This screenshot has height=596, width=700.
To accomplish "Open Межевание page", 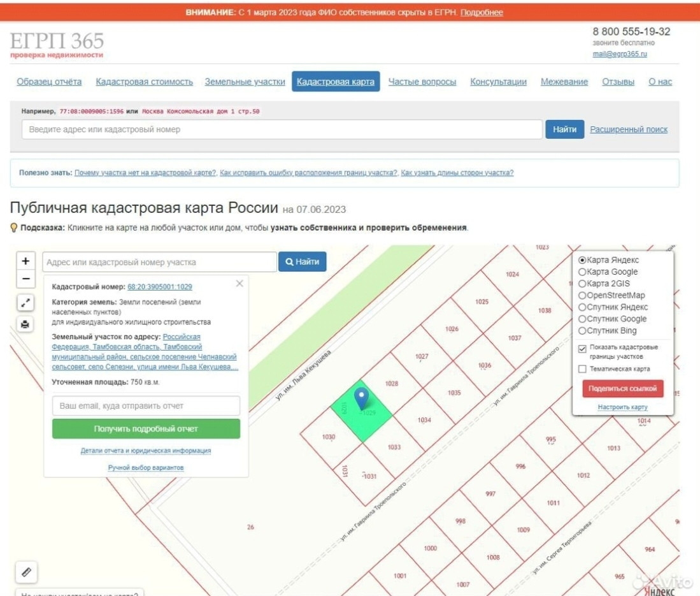I will pyautogui.click(x=564, y=82).
